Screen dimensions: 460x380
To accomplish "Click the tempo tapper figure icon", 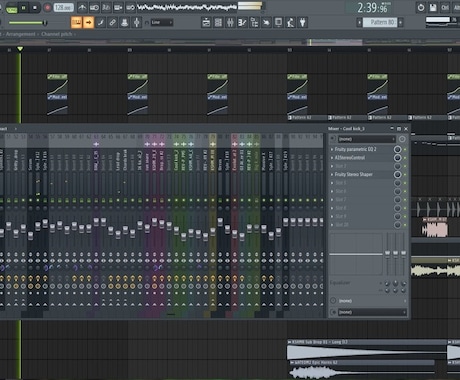I will point(290,22).
